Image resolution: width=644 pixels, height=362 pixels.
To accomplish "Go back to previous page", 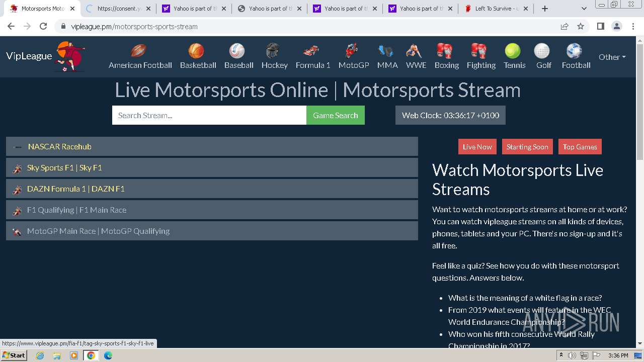I will pos(11,26).
